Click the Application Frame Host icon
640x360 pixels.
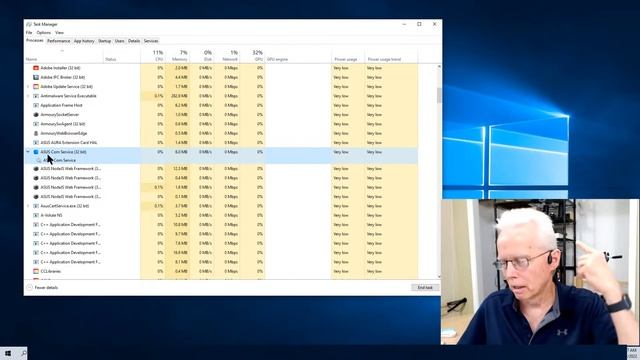pos(36,105)
